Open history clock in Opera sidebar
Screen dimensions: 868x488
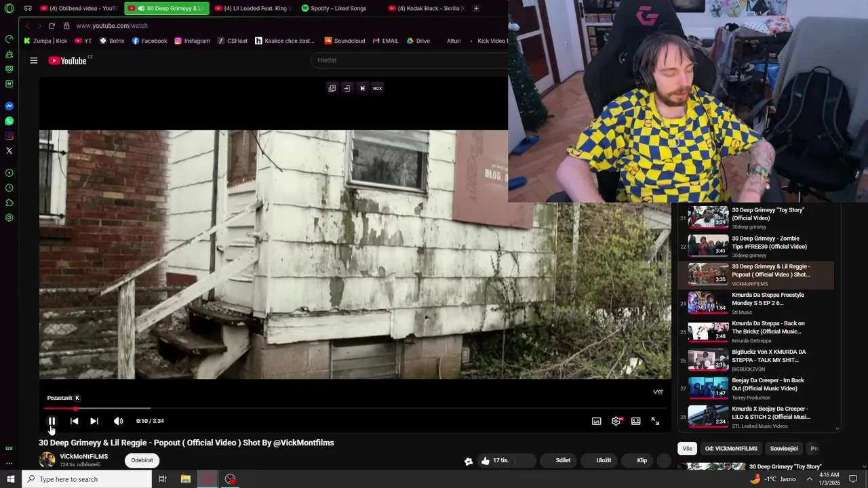point(9,188)
